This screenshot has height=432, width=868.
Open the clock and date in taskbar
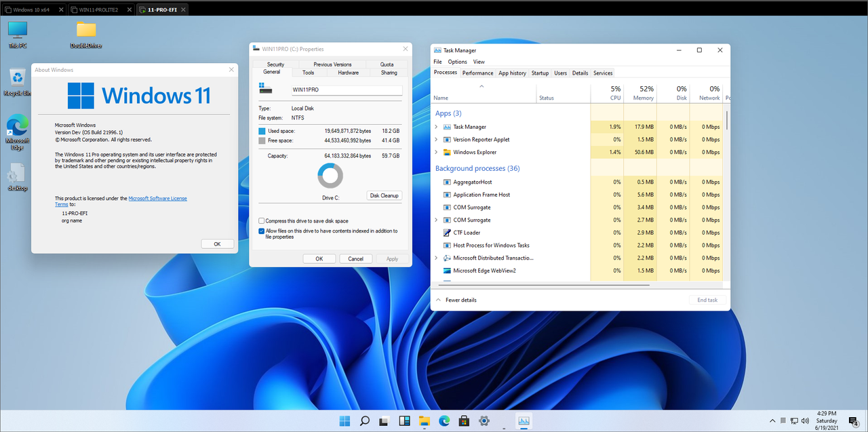pos(827,421)
